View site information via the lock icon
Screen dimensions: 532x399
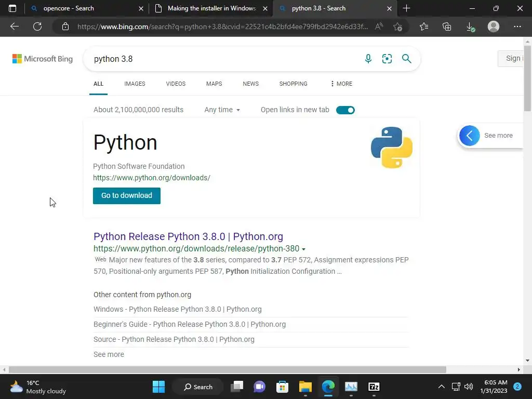point(65,26)
